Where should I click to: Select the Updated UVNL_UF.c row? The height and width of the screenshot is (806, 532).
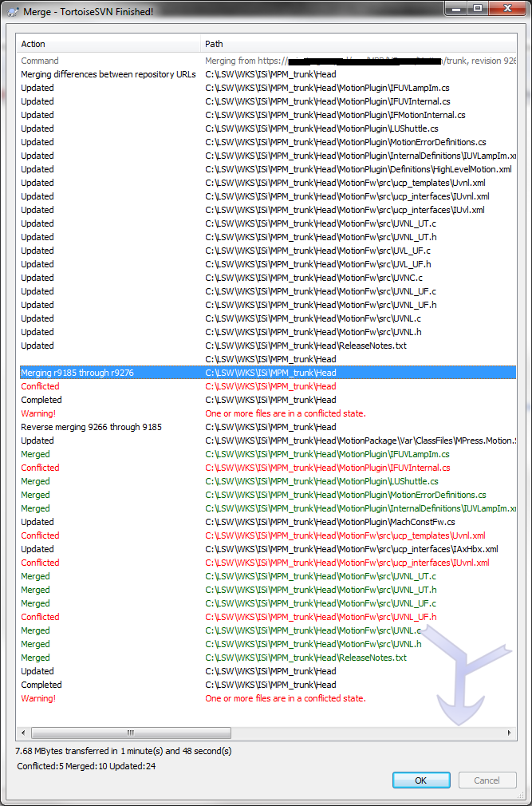pyautogui.click(x=266, y=291)
